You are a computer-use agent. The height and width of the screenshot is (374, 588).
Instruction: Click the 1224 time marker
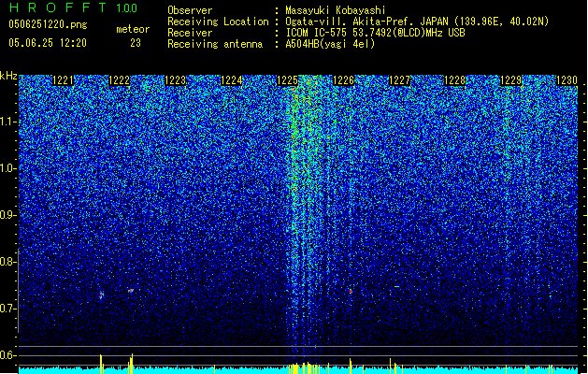point(232,80)
